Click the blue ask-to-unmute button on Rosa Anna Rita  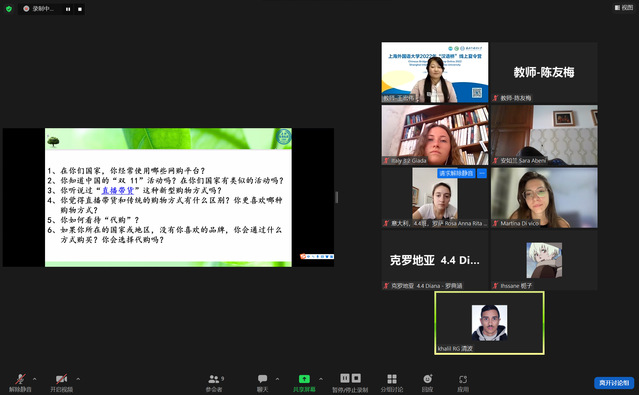456,173
